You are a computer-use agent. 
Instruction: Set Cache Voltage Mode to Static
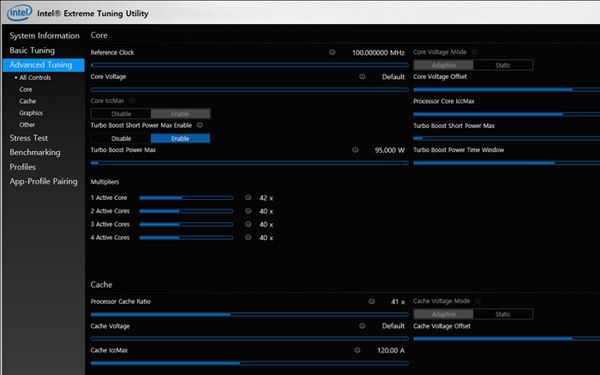(503, 314)
